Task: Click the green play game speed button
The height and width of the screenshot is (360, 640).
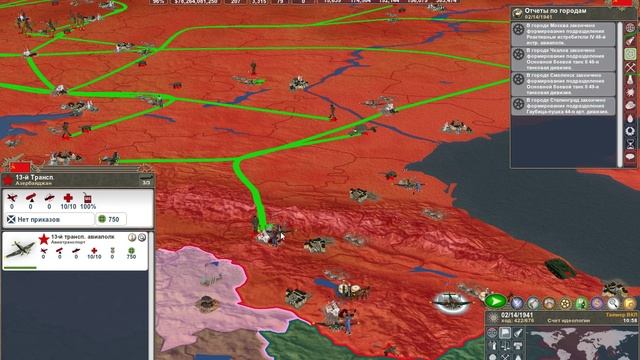Action: [x=496, y=301]
